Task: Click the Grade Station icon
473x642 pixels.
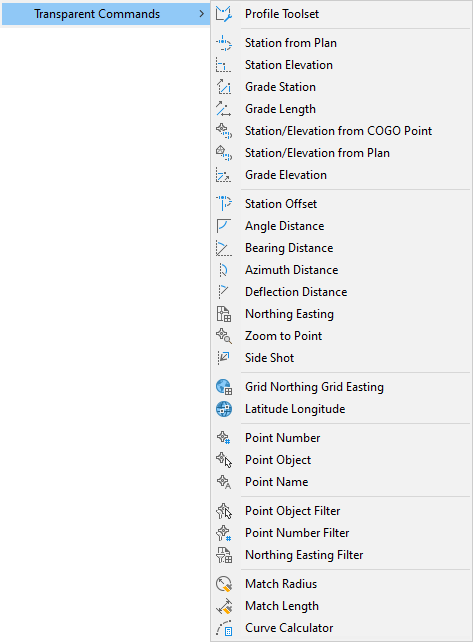Action: (224, 87)
